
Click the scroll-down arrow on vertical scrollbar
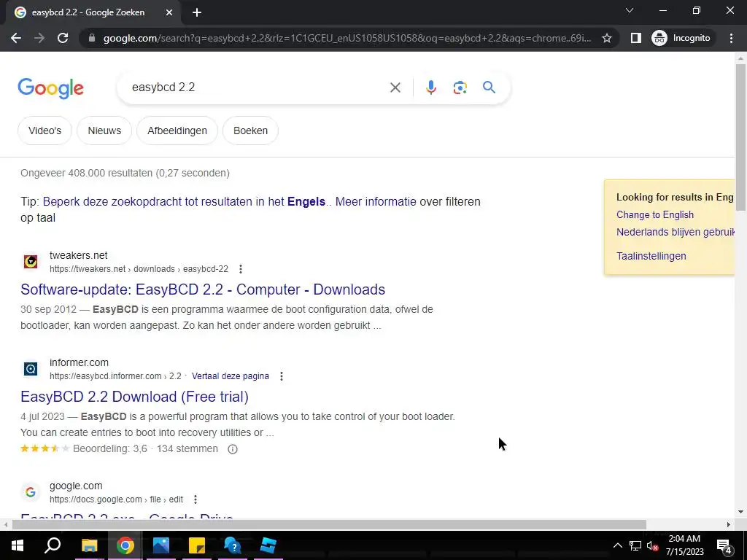(x=740, y=513)
